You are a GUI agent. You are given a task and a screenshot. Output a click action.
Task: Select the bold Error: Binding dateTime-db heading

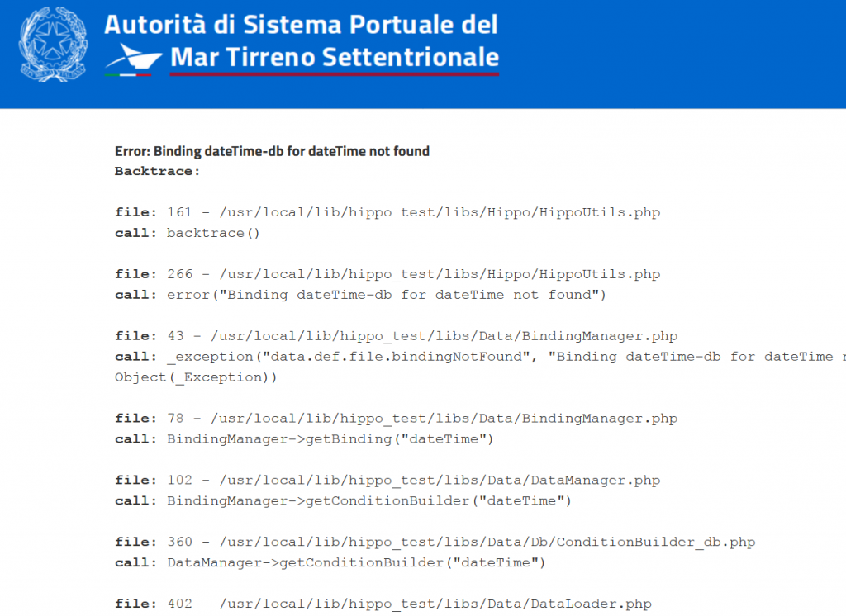coord(272,151)
